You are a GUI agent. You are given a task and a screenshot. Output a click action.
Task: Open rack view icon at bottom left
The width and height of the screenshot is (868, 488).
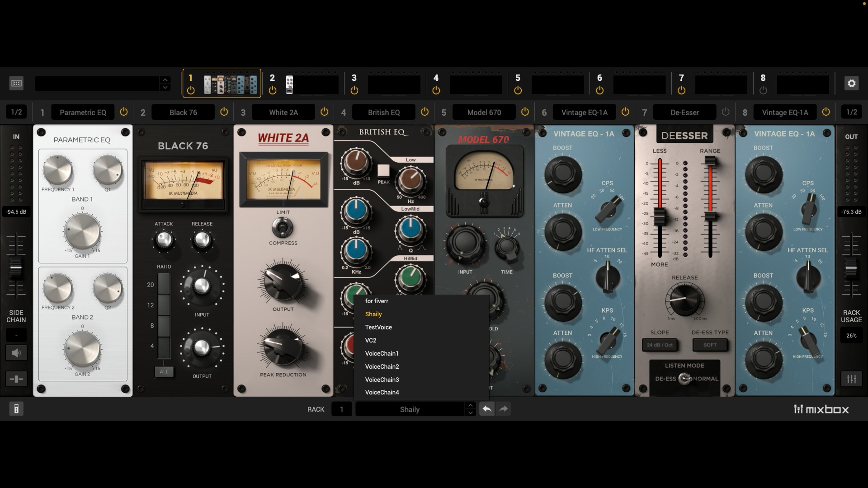(x=16, y=409)
